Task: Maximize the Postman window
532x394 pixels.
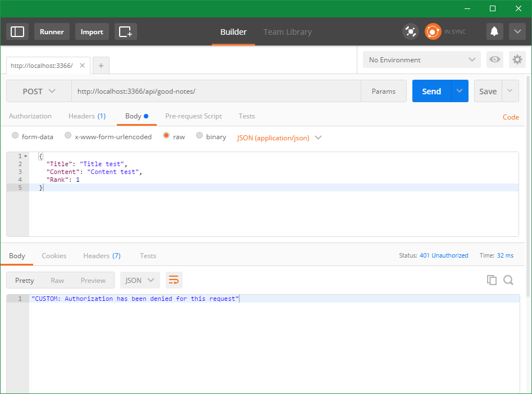Action: [x=493, y=8]
